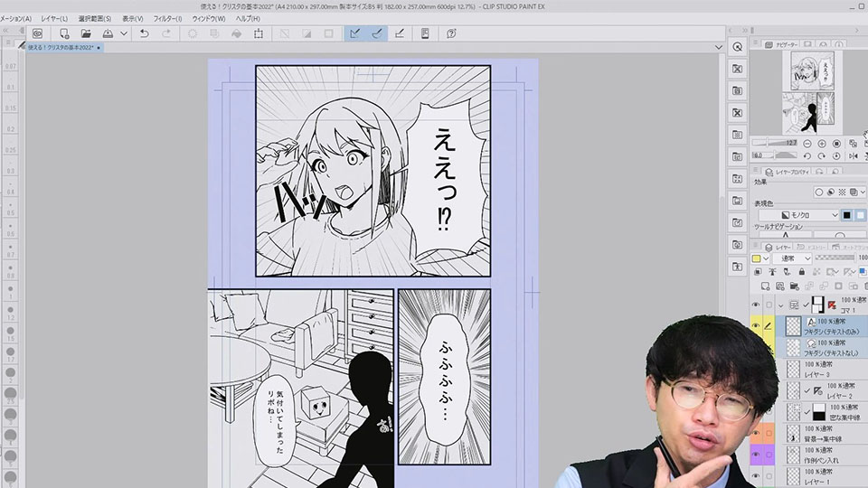This screenshot has width=868, height=488.
Task: Rotate canvas right in navigator
Action: tap(822, 156)
